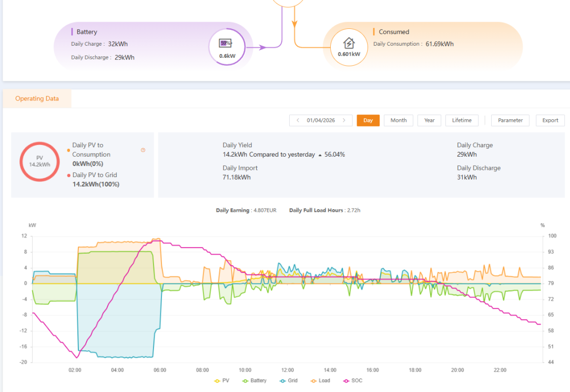Click the up-trend arrow beside 56.04%
This screenshot has width=570, height=392.
320,155
